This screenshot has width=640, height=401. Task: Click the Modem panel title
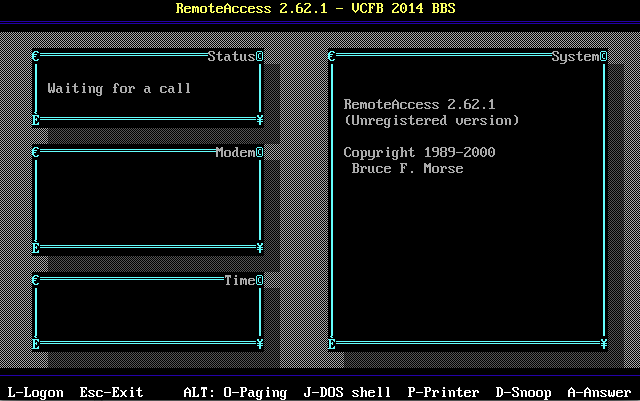click(x=236, y=152)
